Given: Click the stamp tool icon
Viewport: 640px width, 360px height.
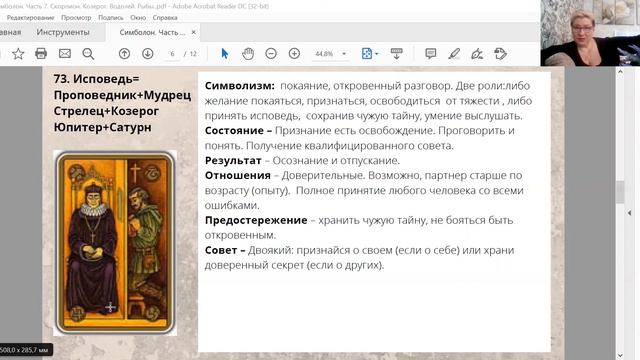Looking at the screenshot, I should (x=500, y=53).
